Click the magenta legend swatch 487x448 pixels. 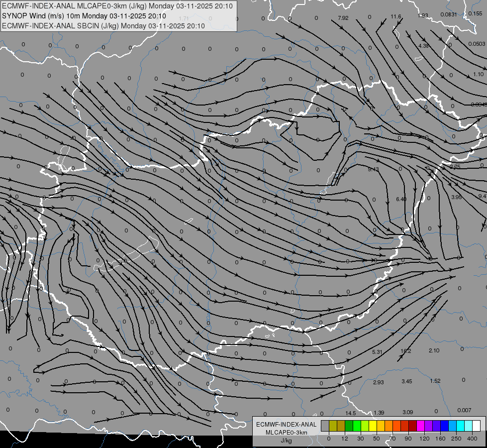click(420, 426)
